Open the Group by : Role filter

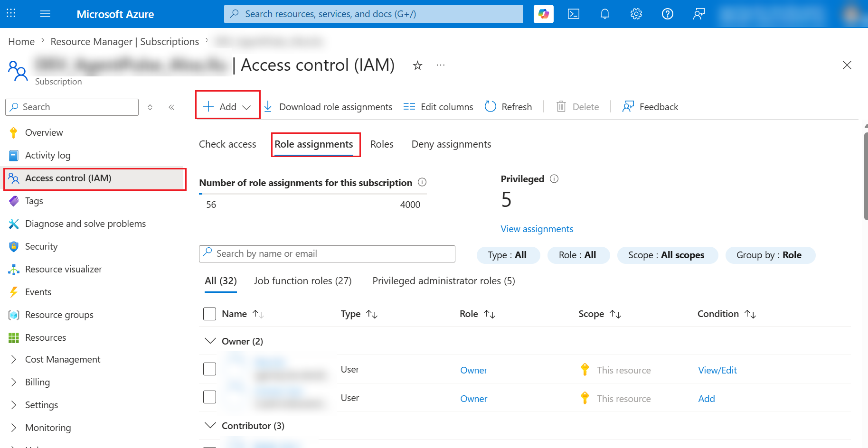click(770, 255)
